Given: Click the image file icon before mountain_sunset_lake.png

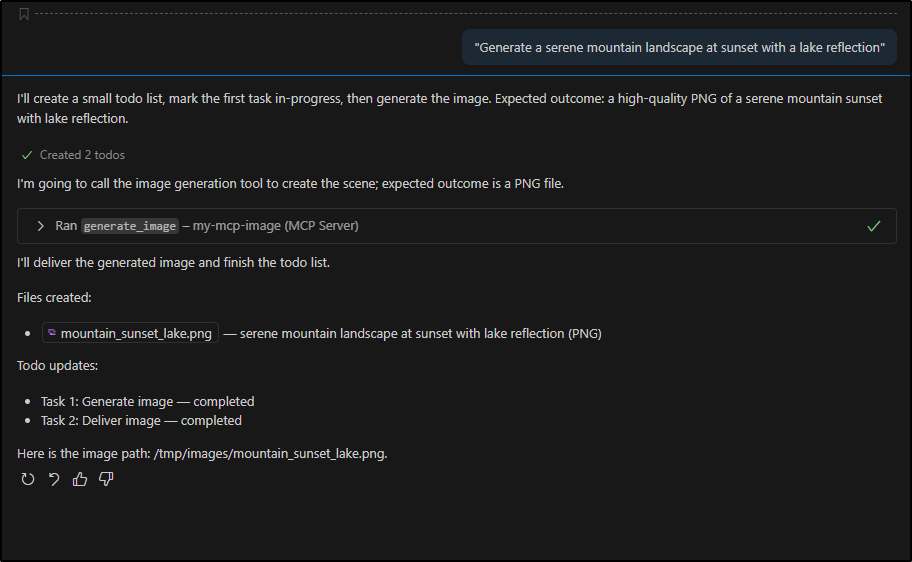Looking at the screenshot, I should [x=52, y=333].
